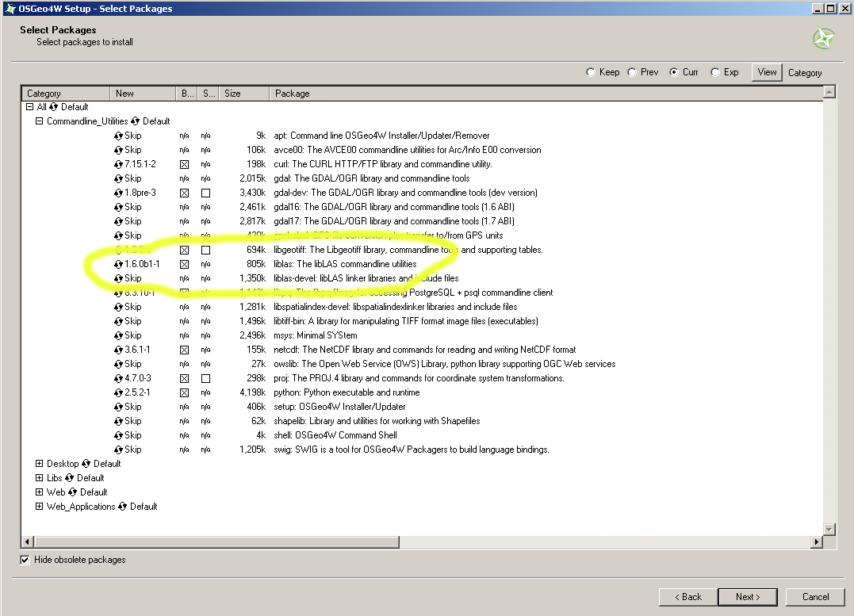The width and height of the screenshot is (854, 616).
Task: Select the Curr radio button
Action: click(674, 72)
